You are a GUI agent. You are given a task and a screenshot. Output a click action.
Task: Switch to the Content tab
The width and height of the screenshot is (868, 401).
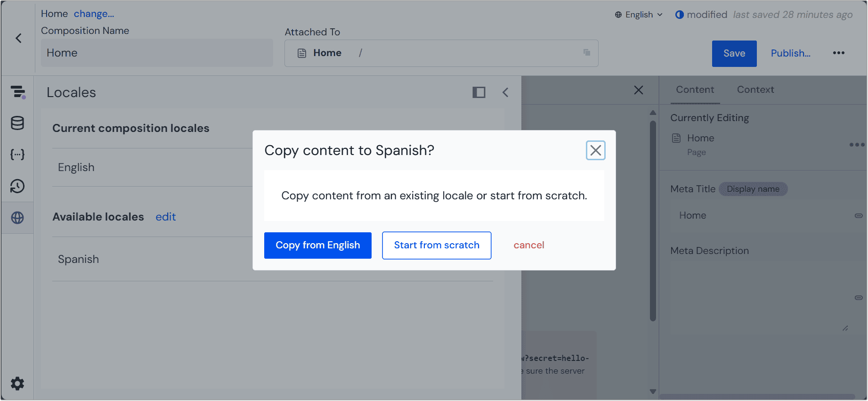695,90
